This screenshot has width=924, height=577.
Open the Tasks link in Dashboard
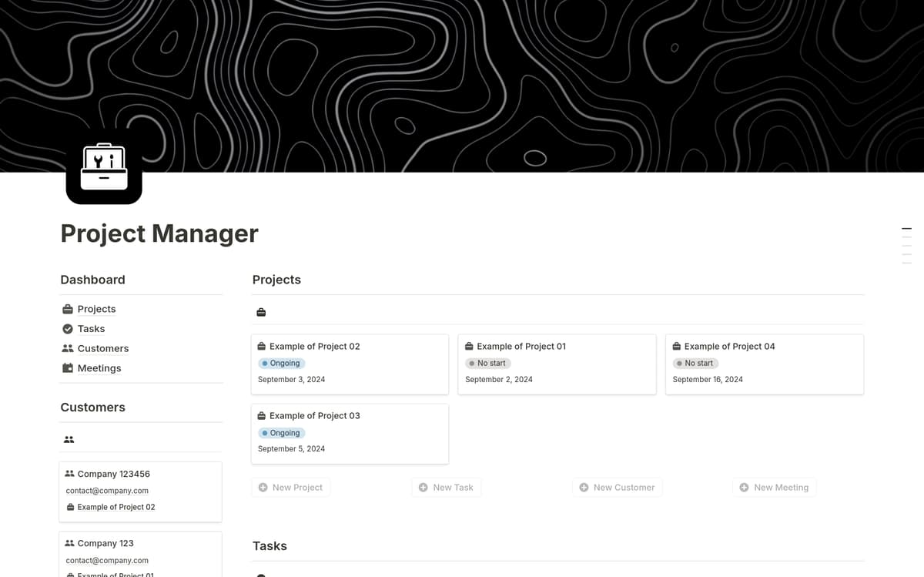pyautogui.click(x=91, y=329)
